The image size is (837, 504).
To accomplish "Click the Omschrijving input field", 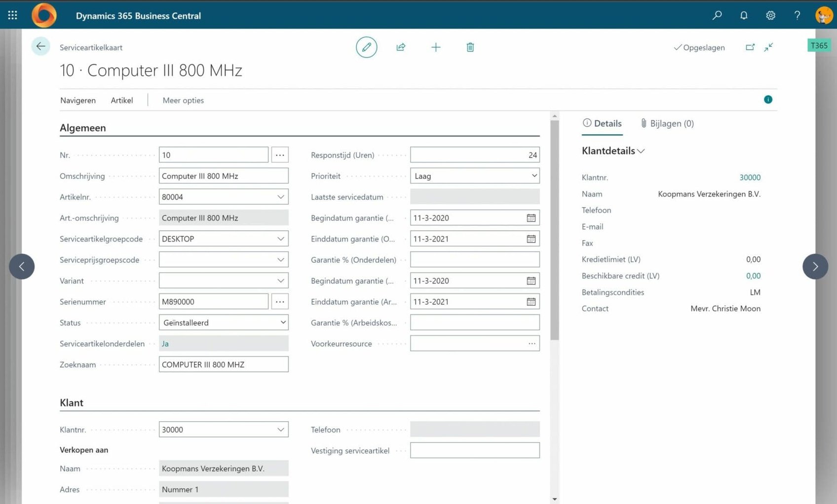I will 224,176.
